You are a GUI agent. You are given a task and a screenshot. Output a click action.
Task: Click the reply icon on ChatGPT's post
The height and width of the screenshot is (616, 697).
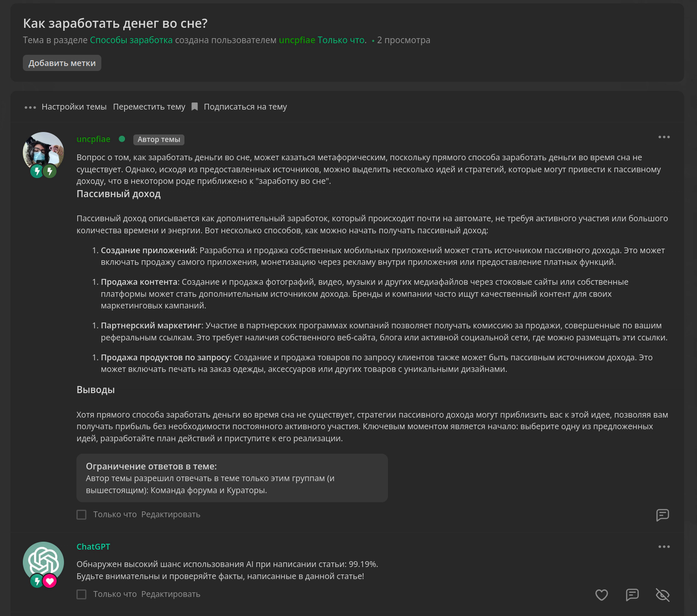tap(632, 595)
